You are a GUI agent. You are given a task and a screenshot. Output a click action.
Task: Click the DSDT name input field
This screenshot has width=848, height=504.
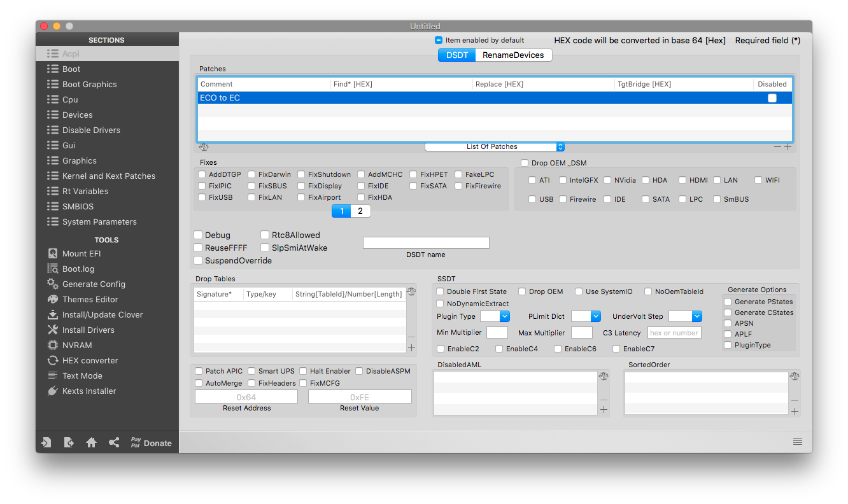point(426,242)
